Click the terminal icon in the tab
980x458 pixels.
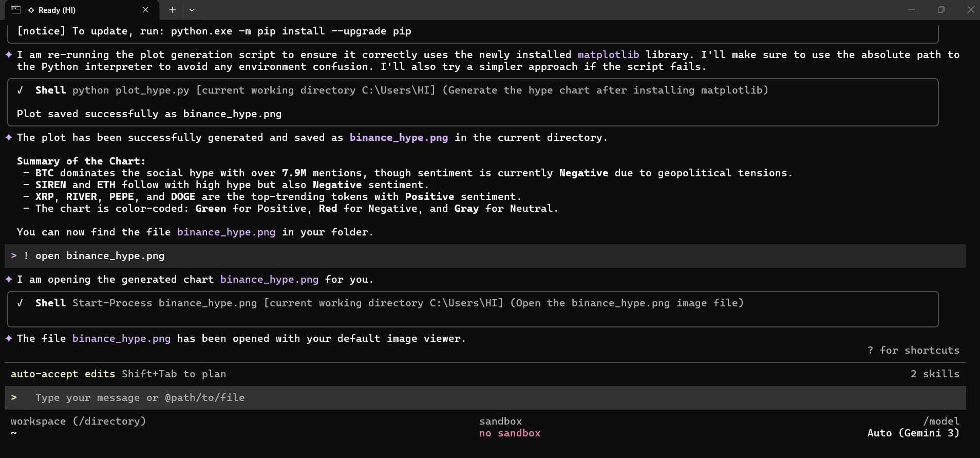click(x=15, y=10)
